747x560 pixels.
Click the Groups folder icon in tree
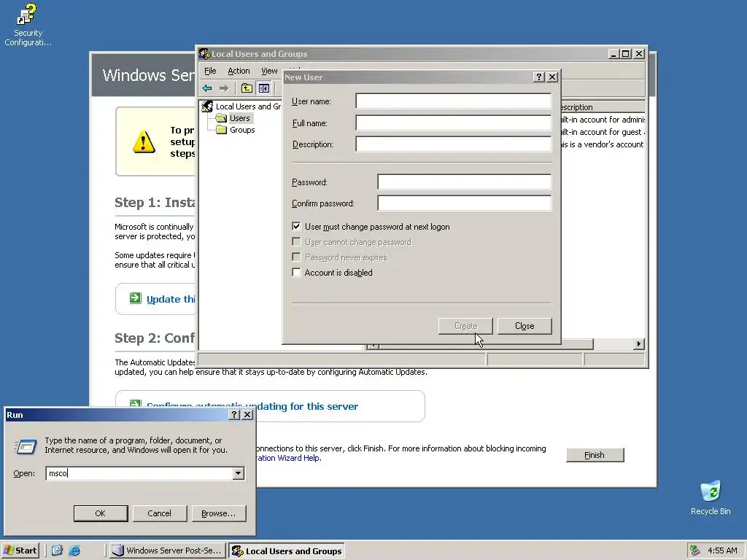pyautogui.click(x=222, y=130)
